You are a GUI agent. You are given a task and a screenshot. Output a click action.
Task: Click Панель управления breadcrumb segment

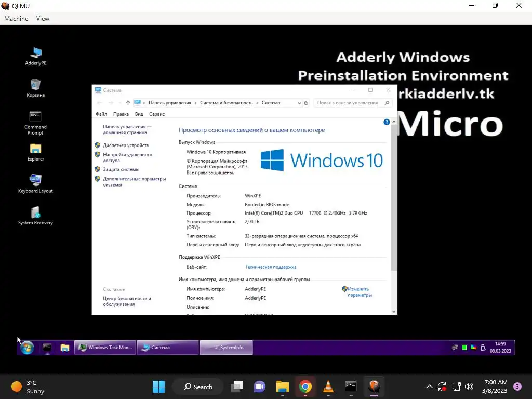pos(170,103)
